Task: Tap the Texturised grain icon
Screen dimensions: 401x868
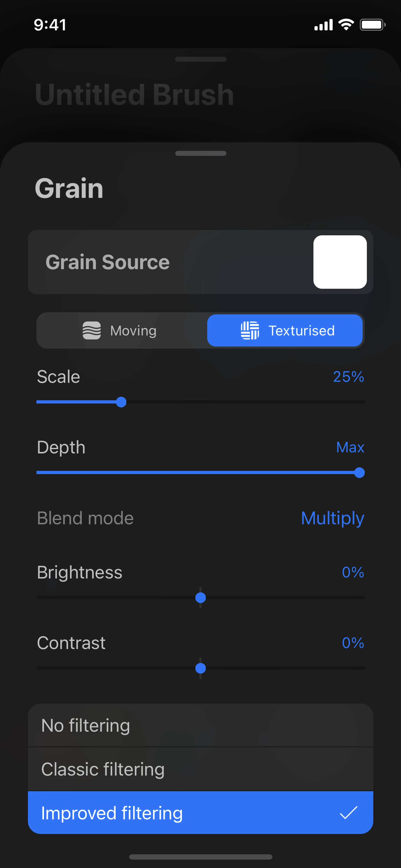Action: click(250, 331)
